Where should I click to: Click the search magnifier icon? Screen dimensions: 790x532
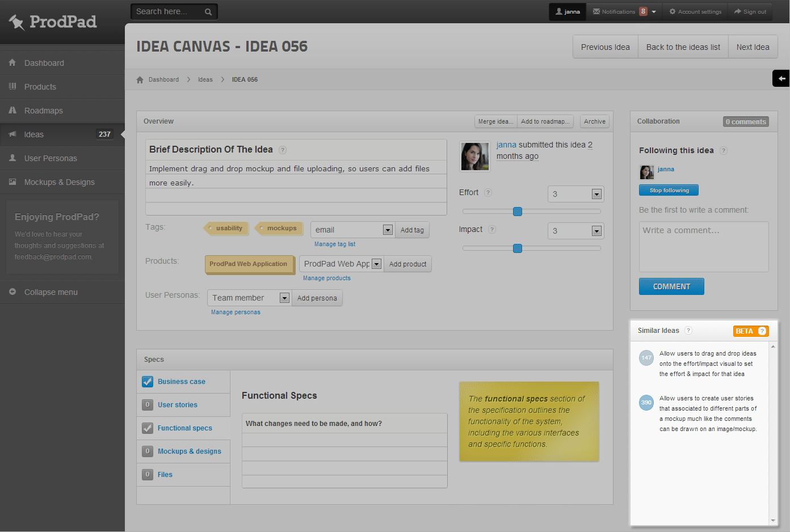click(208, 11)
